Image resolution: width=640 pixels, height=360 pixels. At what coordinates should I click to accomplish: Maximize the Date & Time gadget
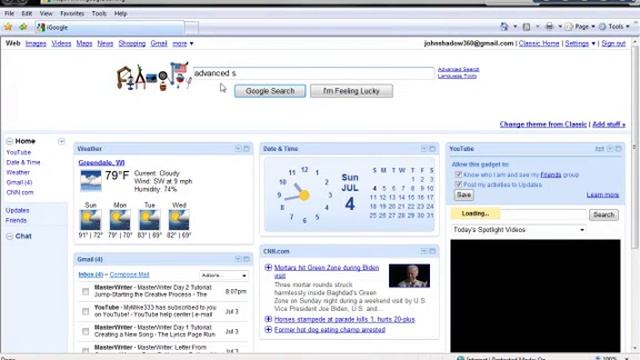(x=432, y=149)
